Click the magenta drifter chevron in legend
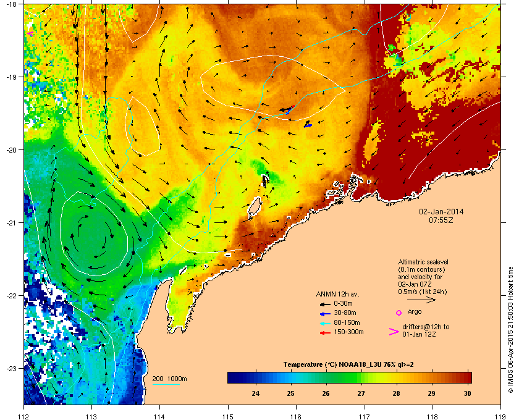Viewport: 519px width, 420px height. (x=394, y=332)
